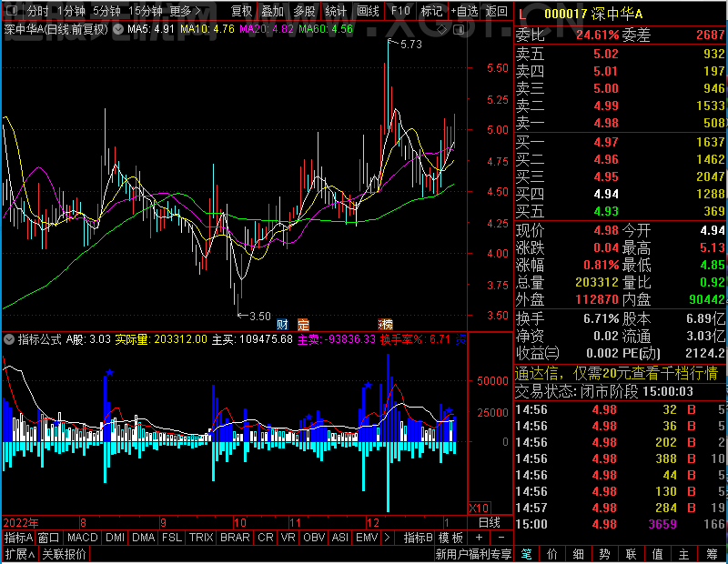Click the − zoom-out button
This screenshot has width=728, height=564.
click(x=501, y=538)
